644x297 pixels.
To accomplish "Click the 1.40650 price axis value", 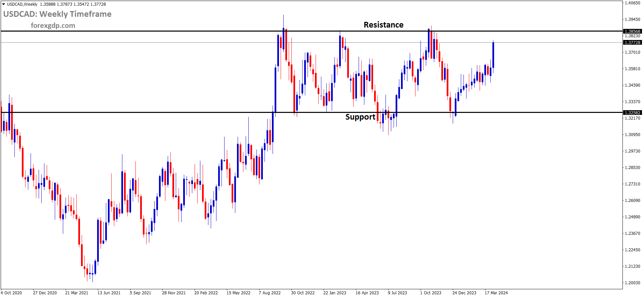I will pos(633,3).
